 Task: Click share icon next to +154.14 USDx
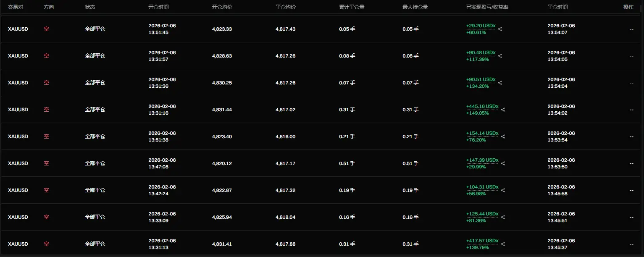pyautogui.click(x=503, y=136)
